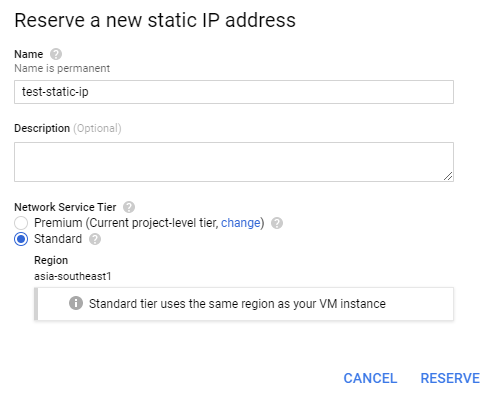The height and width of the screenshot is (401, 497).
Task: Click the Name field label
Action: pyautogui.click(x=29, y=54)
